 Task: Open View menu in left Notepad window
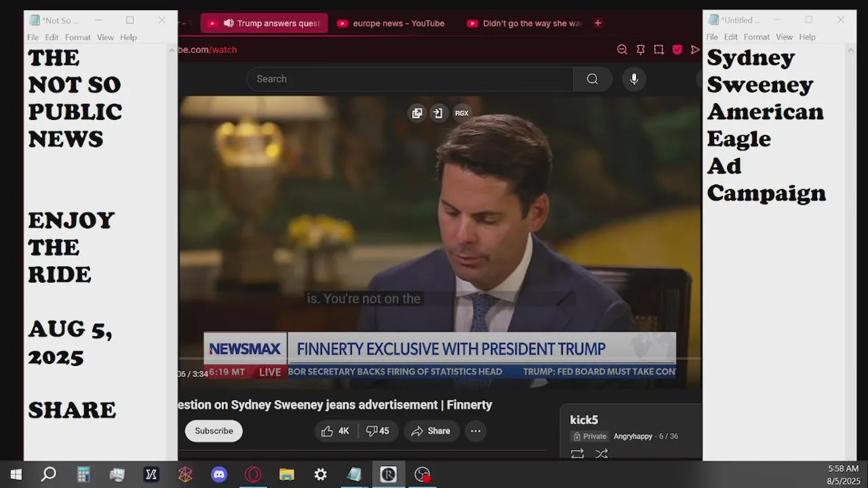tap(105, 37)
